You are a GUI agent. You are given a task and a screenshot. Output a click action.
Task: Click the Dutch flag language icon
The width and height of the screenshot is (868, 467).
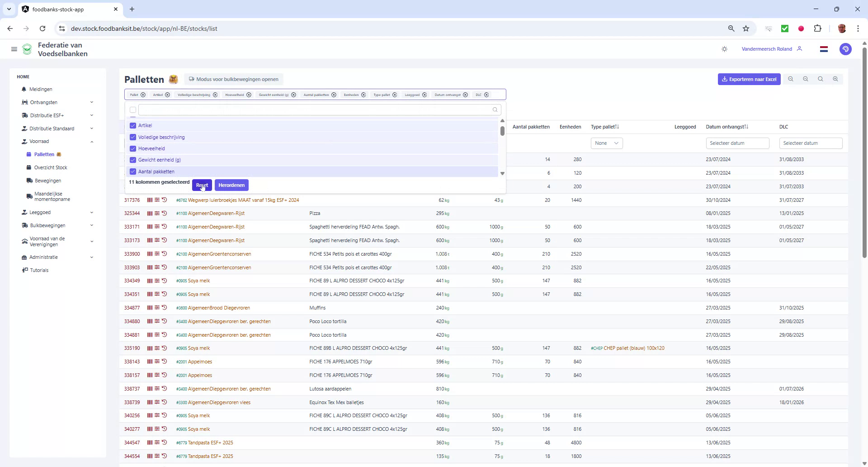click(x=824, y=49)
